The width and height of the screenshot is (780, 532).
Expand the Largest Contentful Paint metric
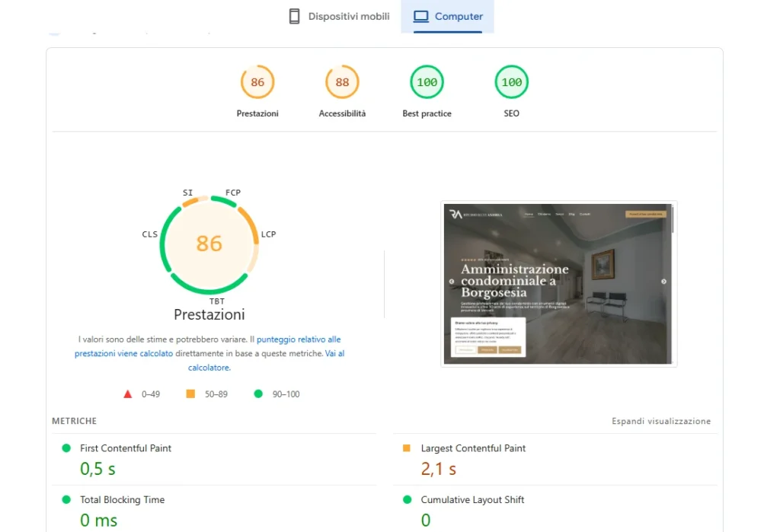pos(473,448)
